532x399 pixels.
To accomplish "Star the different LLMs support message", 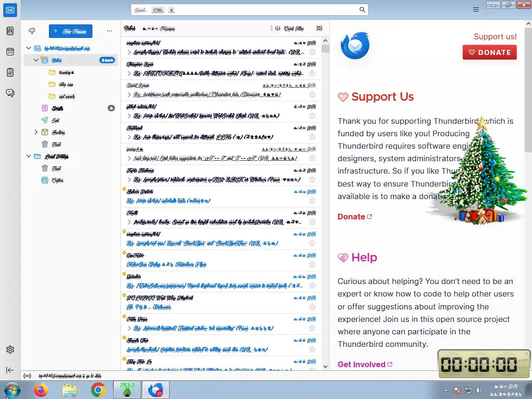I will tap(312, 137).
